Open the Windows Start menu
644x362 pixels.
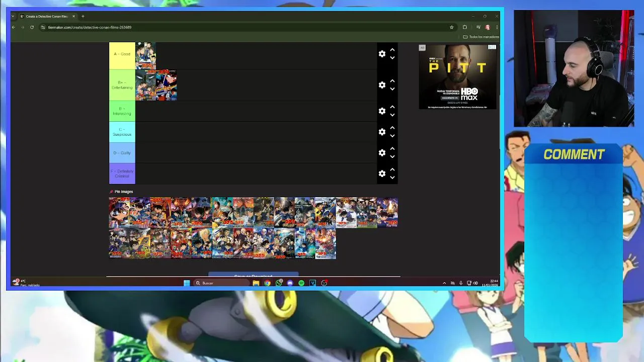click(x=187, y=283)
